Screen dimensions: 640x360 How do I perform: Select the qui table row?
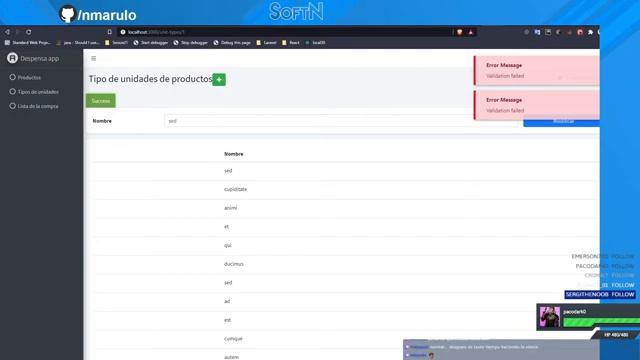pos(346,245)
